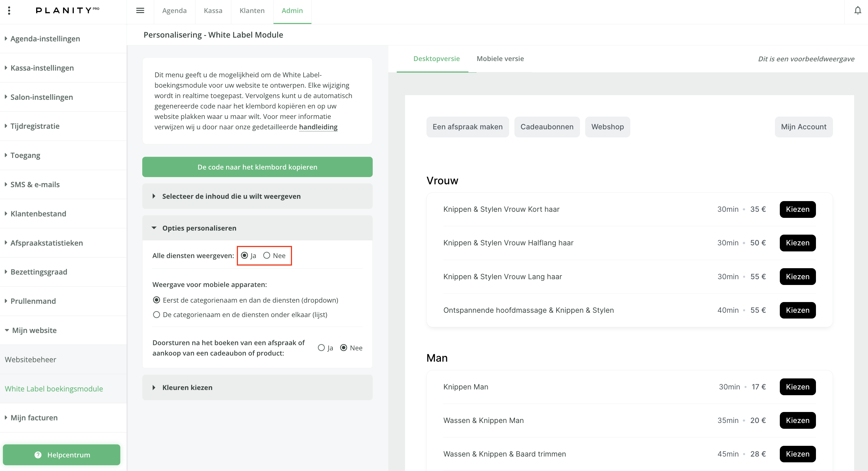Expand Toegang section
Viewport: 868px width, 471px height.
click(x=63, y=155)
